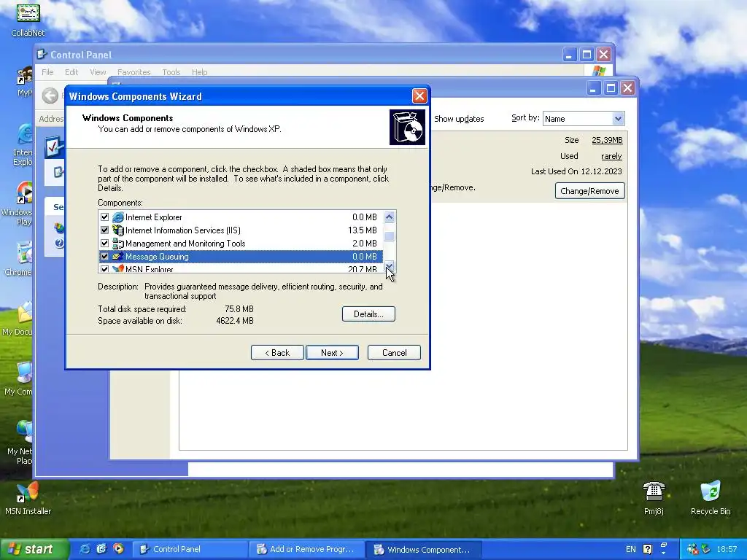Launch Media Player from Quick Launch
This screenshot has width=747, height=560.
[117, 549]
